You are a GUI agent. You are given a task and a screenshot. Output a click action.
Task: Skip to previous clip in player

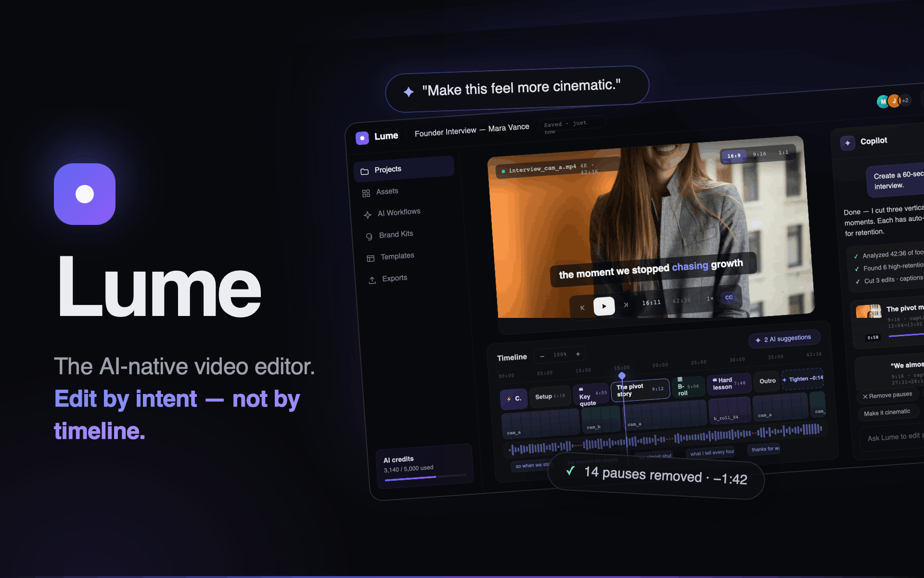pyautogui.click(x=582, y=308)
